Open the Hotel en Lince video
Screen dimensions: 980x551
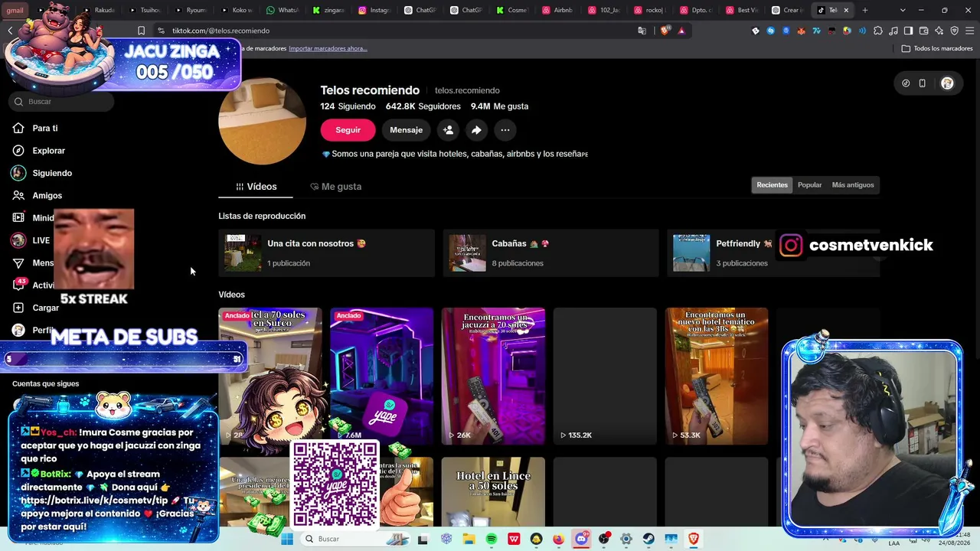click(493, 491)
